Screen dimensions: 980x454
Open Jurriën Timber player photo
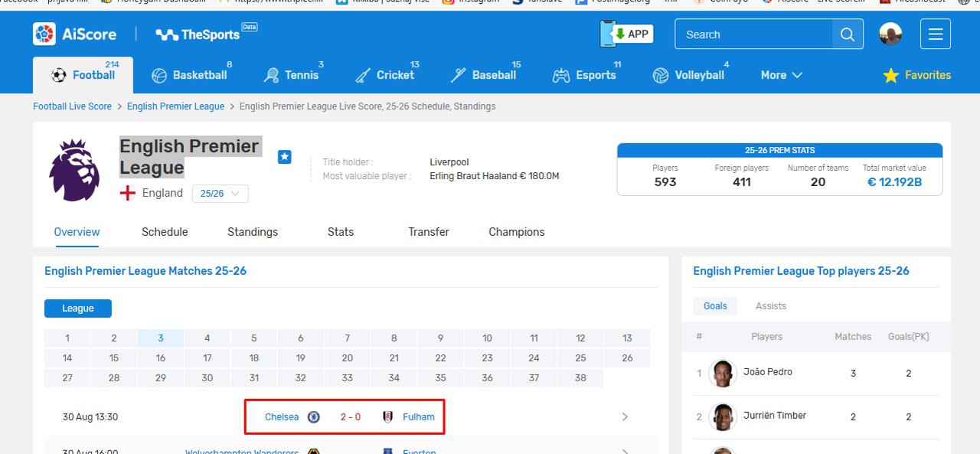(x=723, y=416)
